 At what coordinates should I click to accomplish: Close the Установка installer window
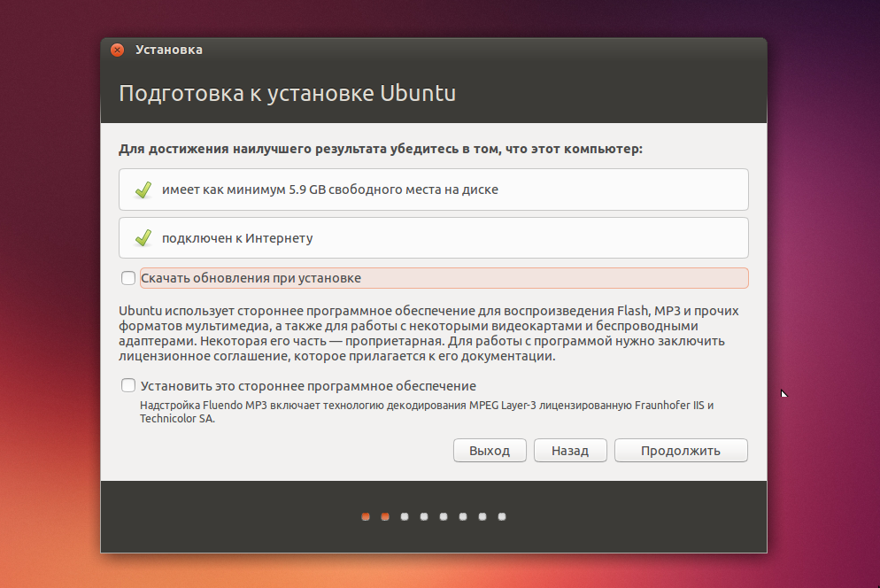coord(117,50)
